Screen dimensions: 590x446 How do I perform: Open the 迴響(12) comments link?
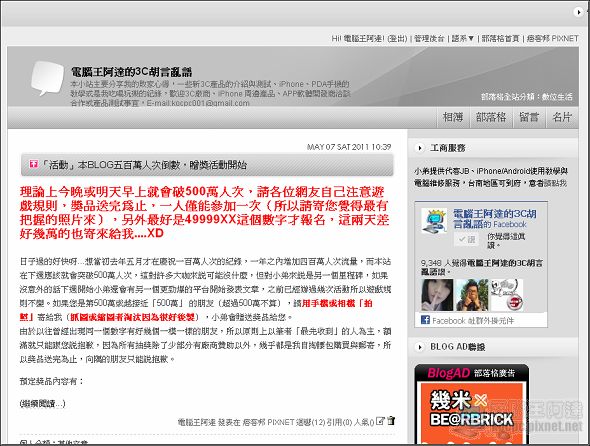[x=312, y=422]
